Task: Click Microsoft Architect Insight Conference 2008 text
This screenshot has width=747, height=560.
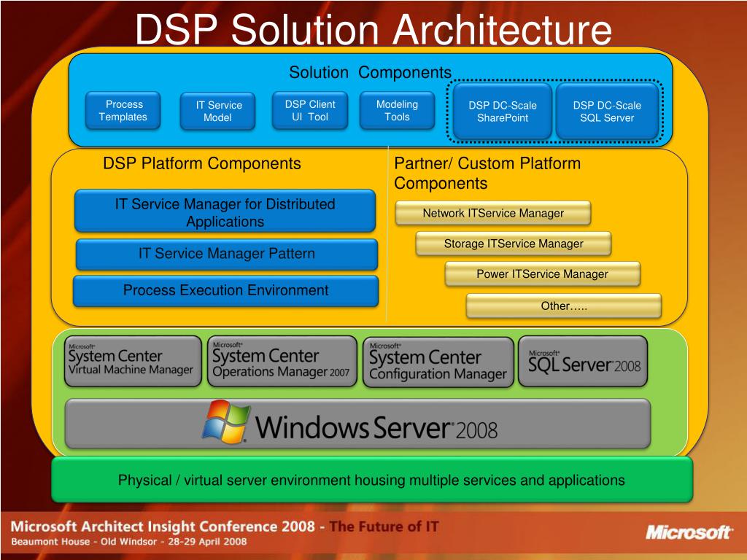Action: tap(163, 526)
